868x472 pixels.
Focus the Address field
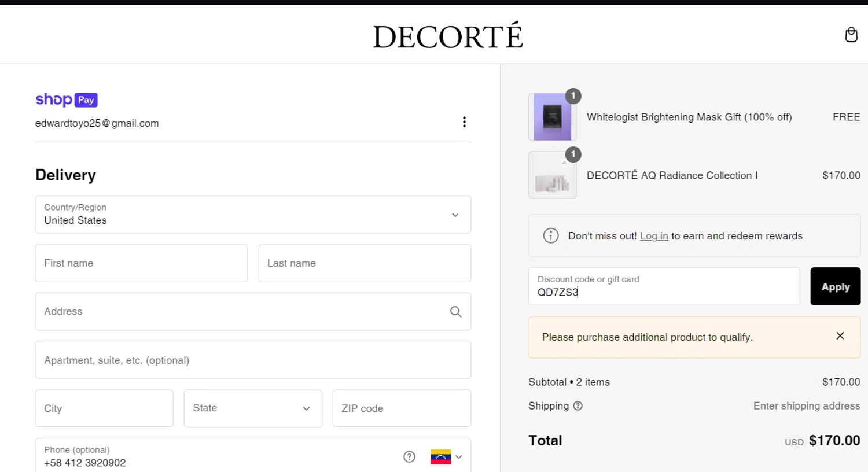point(253,312)
